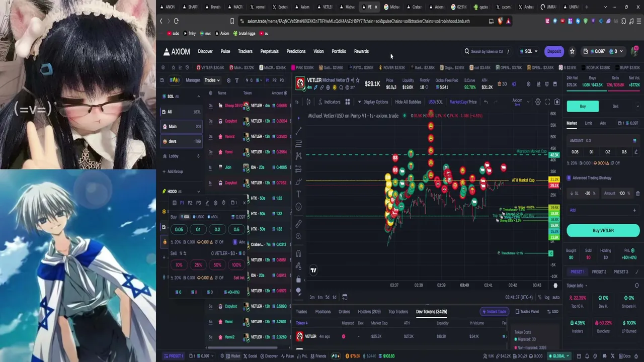This screenshot has width=644, height=362.
Task: Undo the last chart action
Action: (x=486, y=102)
